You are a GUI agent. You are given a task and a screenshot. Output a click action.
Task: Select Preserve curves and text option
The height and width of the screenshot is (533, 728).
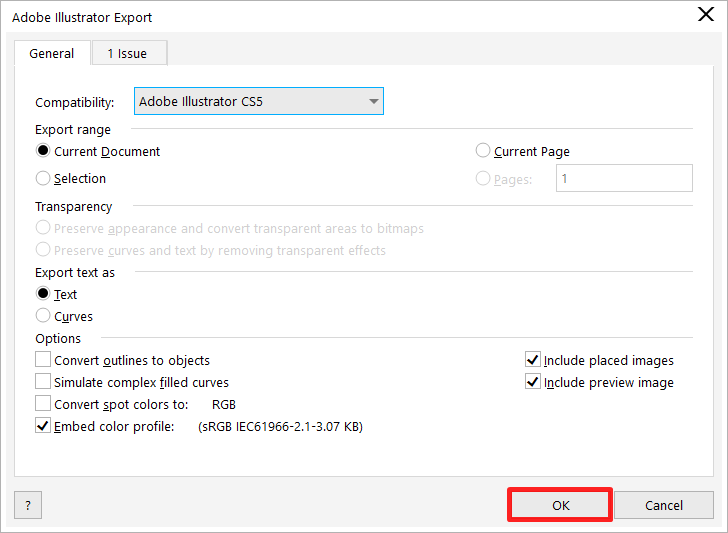coord(43,250)
